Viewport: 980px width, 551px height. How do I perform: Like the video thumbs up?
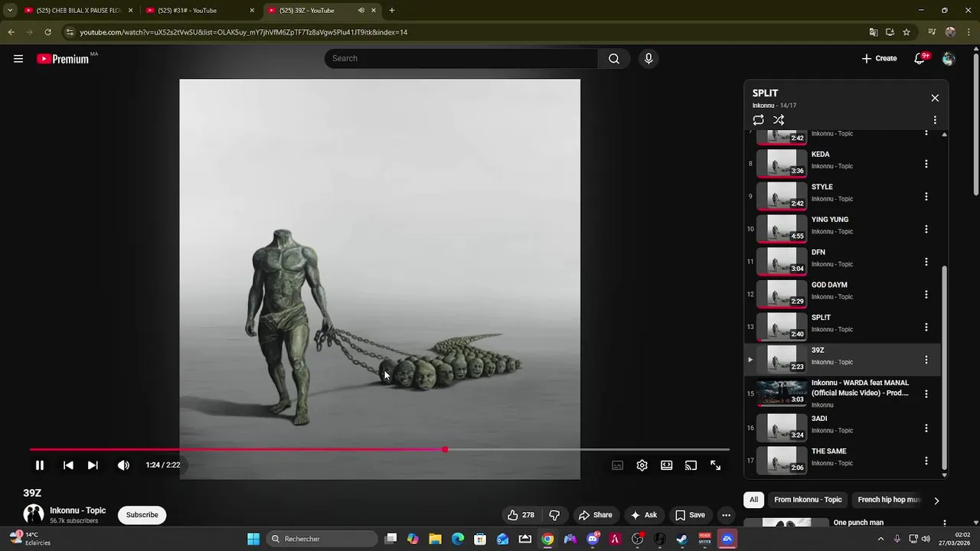click(521, 515)
